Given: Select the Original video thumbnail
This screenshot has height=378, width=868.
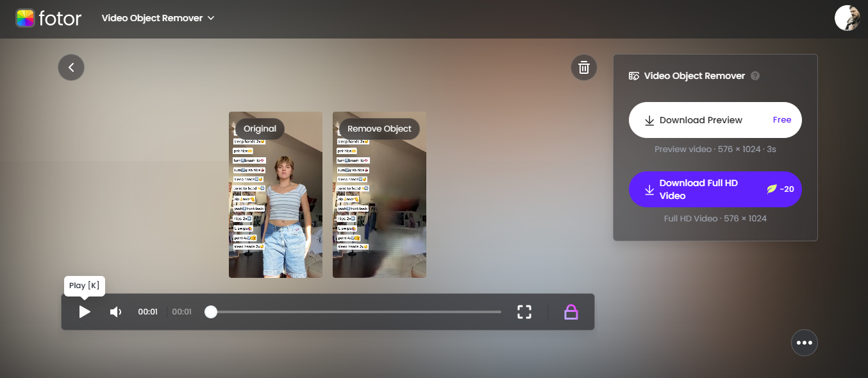Looking at the screenshot, I should [x=276, y=194].
